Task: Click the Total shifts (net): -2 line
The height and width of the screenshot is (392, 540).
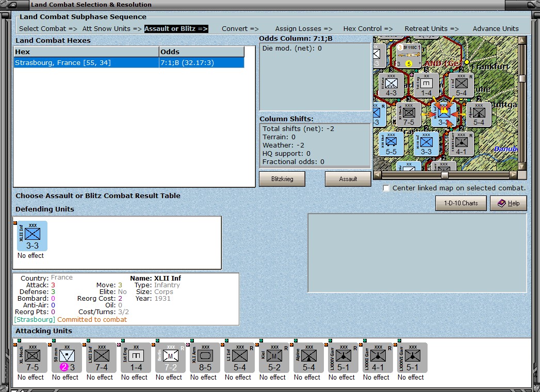Action: [x=298, y=129]
